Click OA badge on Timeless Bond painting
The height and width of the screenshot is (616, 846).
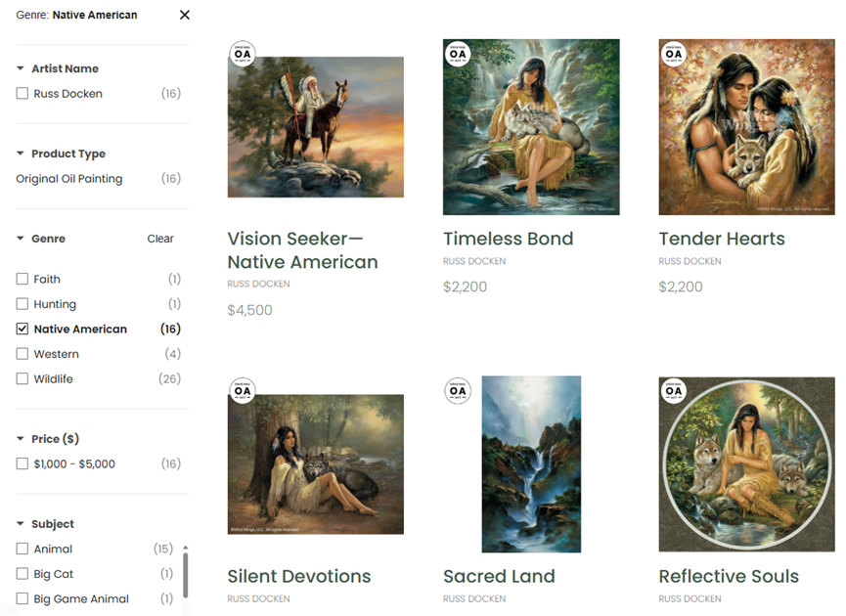tap(458, 54)
